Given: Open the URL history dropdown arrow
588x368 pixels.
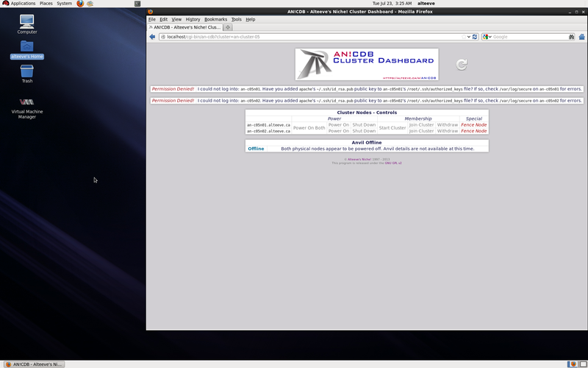Looking at the screenshot, I should pos(469,37).
